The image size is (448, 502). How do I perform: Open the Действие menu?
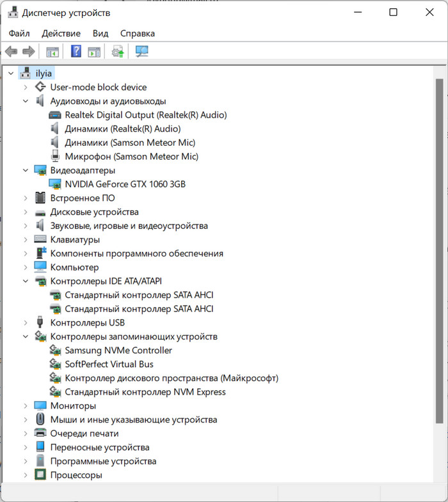point(61,33)
